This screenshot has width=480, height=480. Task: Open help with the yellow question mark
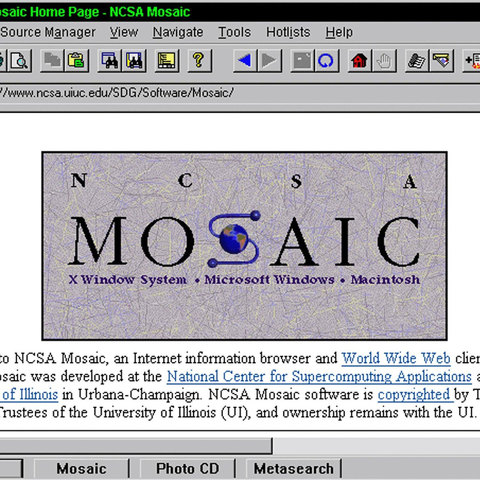(199, 61)
